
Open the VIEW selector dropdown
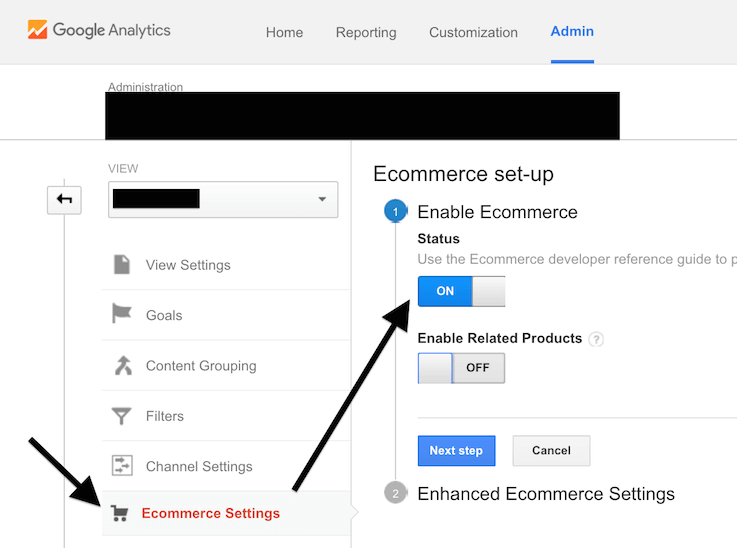223,199
